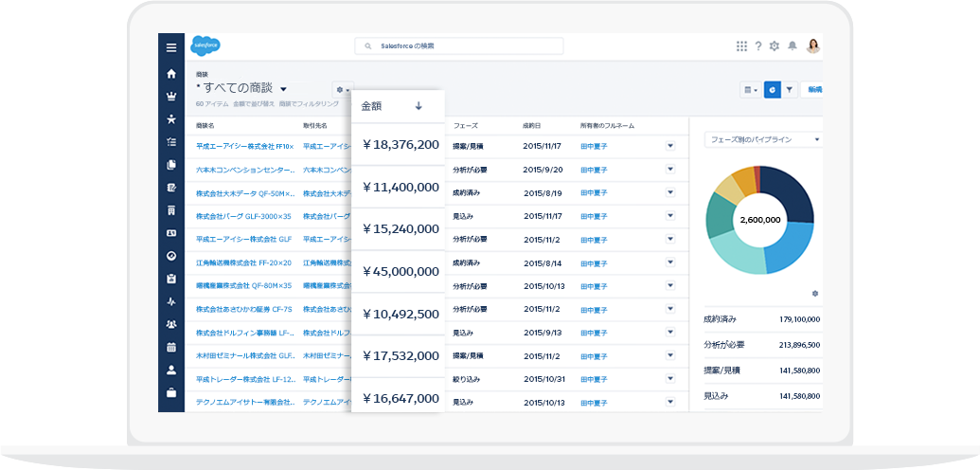The image size is (980, 470).
Task: Open the star favorites icon in sidebar
Action: pos(170,119)
